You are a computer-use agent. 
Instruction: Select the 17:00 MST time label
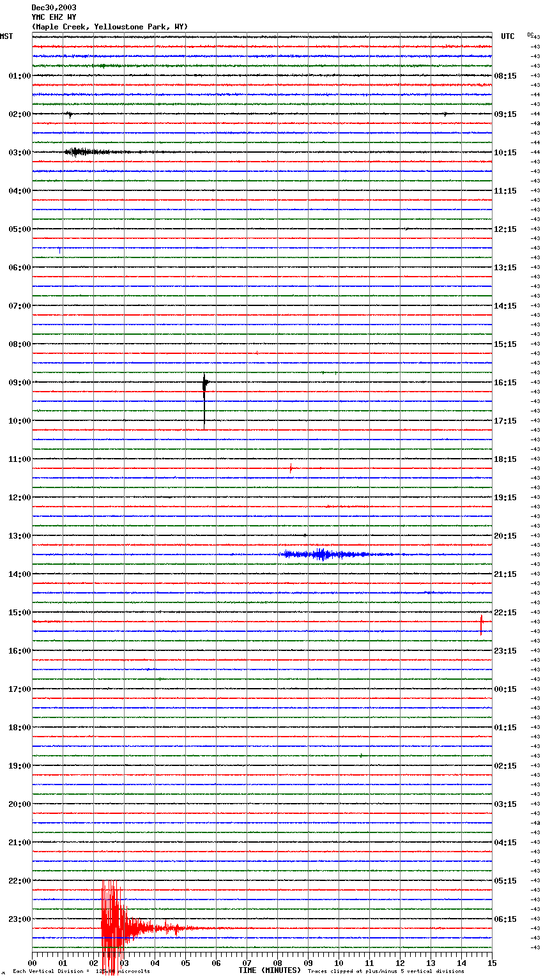[x=19, y=689]
